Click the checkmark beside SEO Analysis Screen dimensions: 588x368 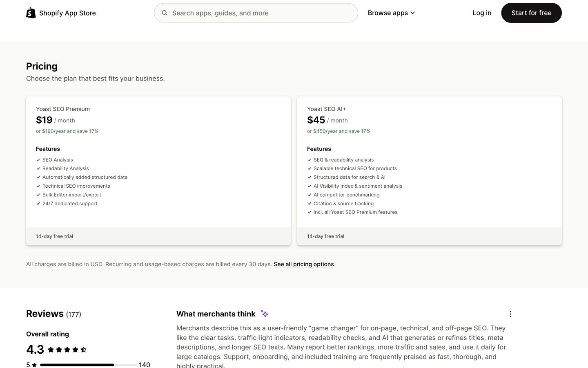pyautogui.click(x=38, y=160)
